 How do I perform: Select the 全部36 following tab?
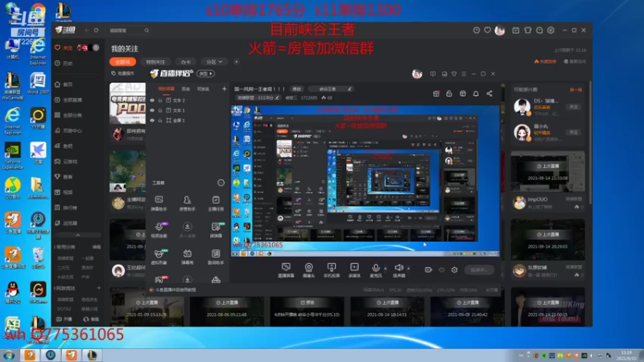[x=122, y=62]
